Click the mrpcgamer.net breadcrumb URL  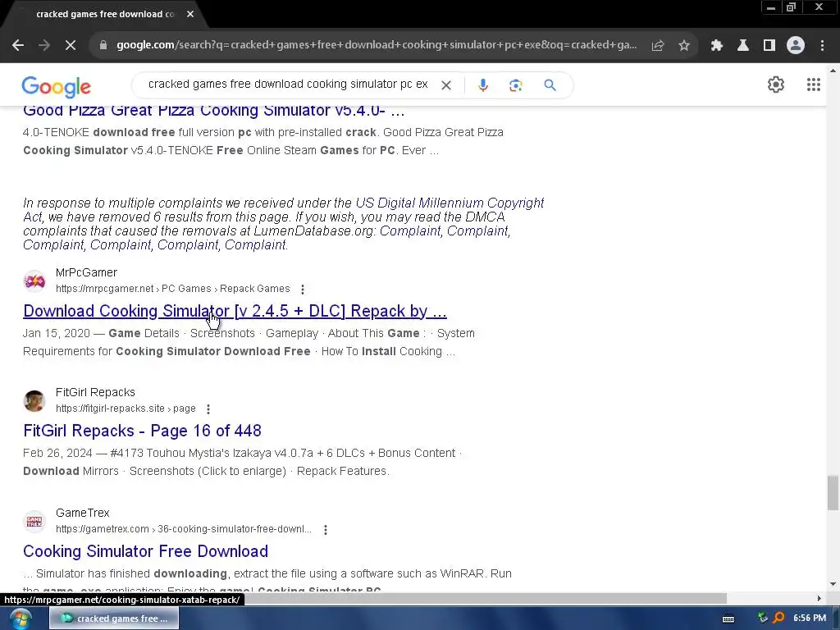coord(172,289)
